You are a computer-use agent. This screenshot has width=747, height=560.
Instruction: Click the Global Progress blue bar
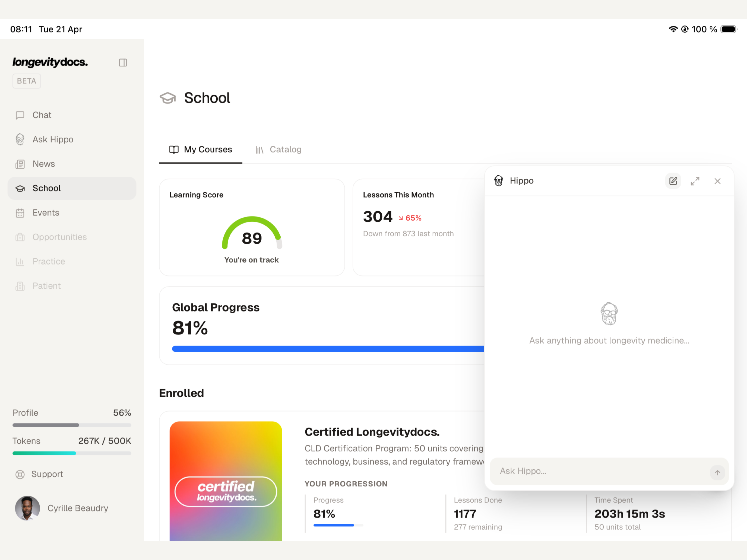pyautogui.click(x=328, y=349)
